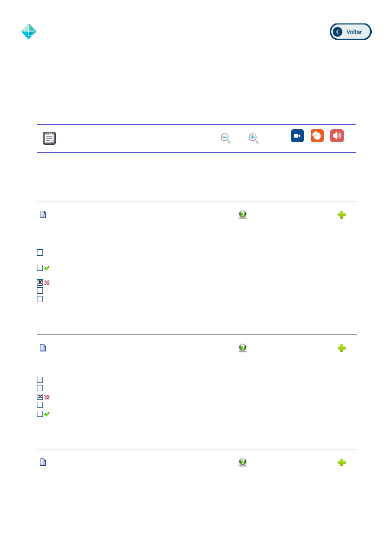
Task: Click the third question's green help icon
Action: coord(243,462)
